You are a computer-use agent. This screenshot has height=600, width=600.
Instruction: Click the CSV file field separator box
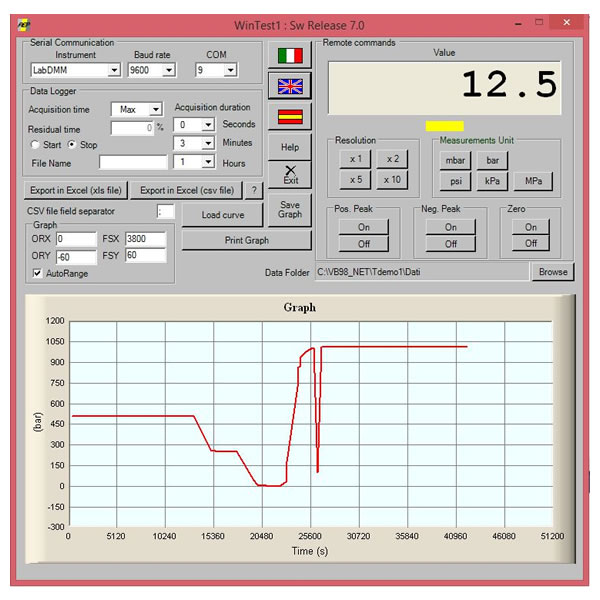pyautogui.click(x=165, y=211)
